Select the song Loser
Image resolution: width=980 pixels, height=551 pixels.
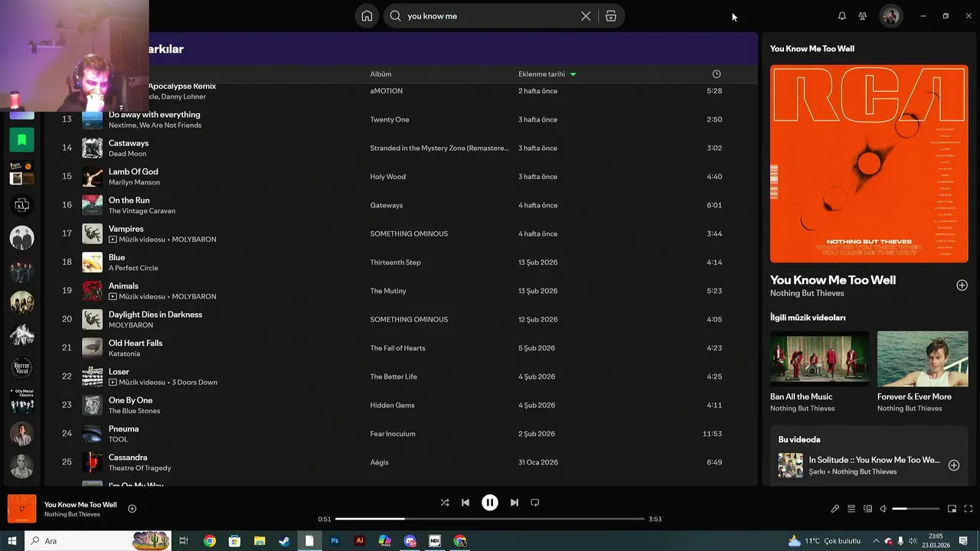pos(119,372)
